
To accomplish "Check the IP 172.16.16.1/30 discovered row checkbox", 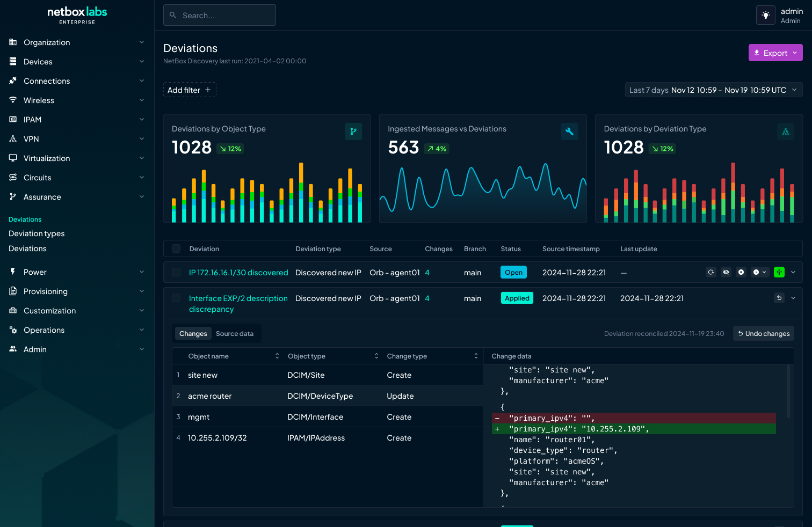I will point(176,273).
